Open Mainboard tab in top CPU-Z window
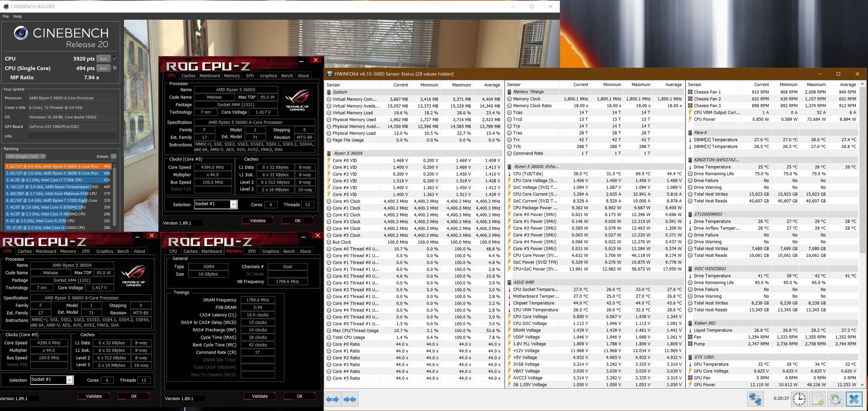868x411 pixels. (210, 76)
